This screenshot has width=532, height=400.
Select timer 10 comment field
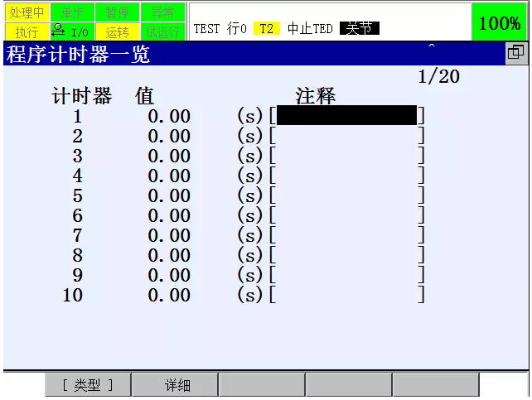[346, 295]
